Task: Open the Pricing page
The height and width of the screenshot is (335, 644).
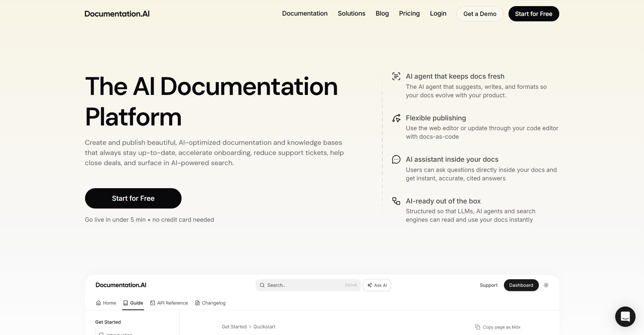Action: (409, 14)
